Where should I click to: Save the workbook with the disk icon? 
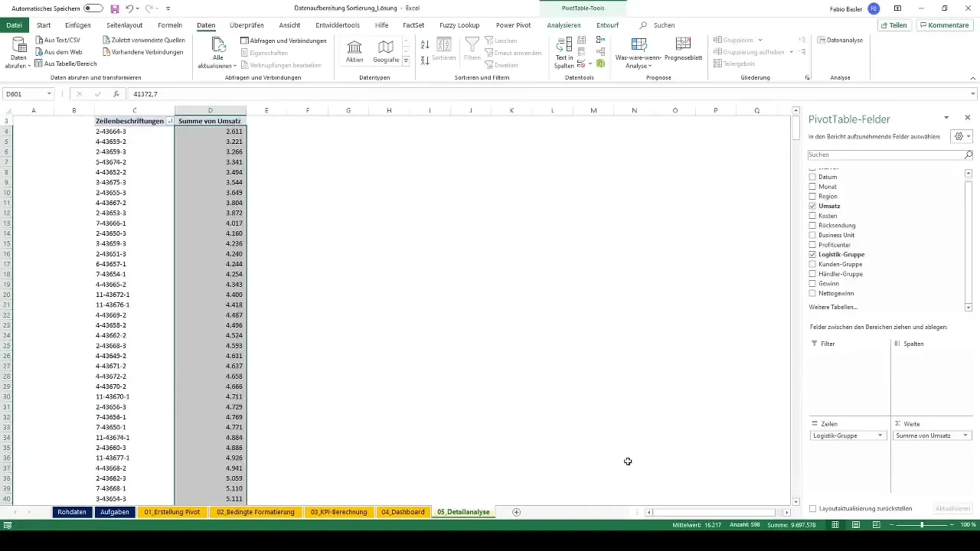click(115, 8)
